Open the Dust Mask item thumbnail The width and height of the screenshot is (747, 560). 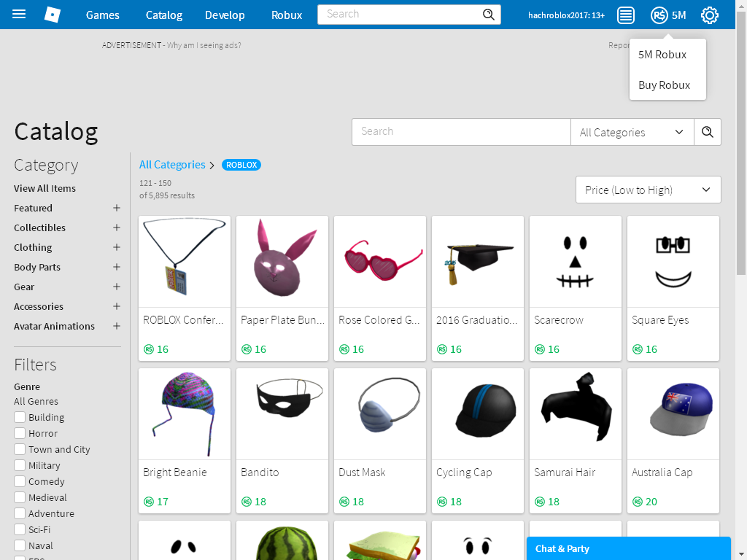coord(379,414)
